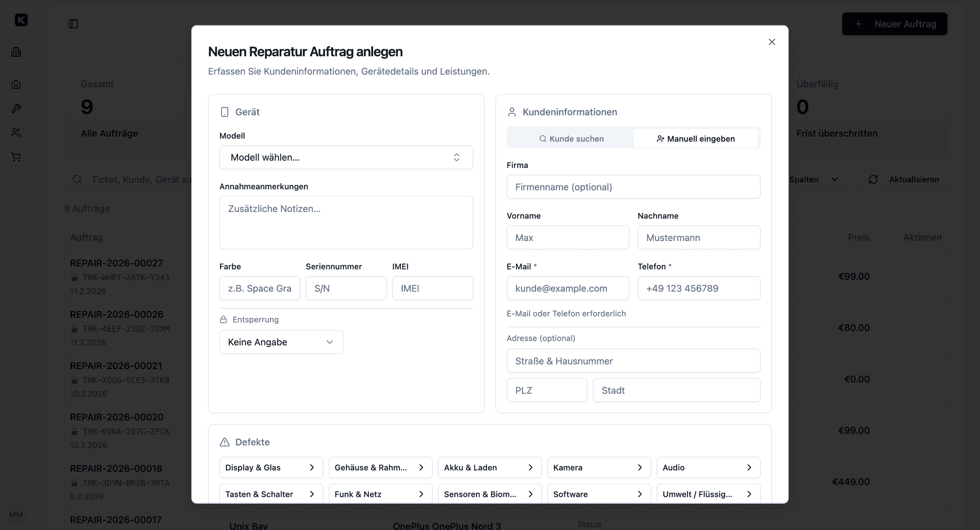Screen dimensions: 980x530
Task: Open the Software defect category
Action: pos(599,494)
